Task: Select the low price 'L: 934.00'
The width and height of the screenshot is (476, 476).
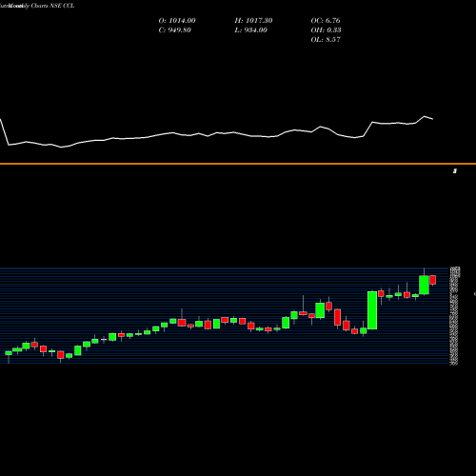Action: (251, 30)
